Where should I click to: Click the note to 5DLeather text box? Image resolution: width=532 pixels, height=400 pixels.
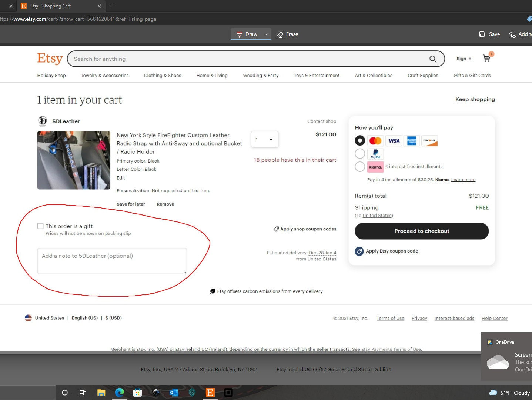(112, 261)
